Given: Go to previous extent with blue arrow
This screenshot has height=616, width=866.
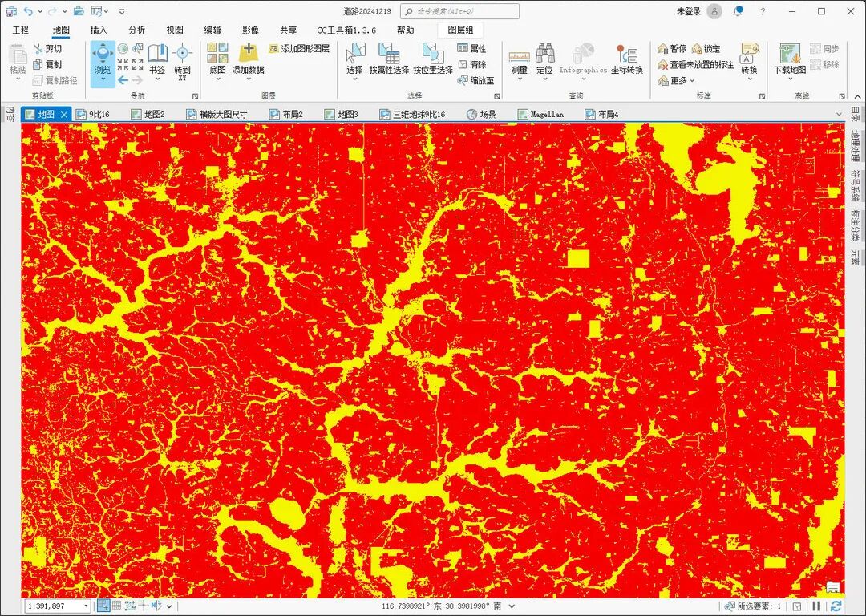Looking at the screenshot, I should (x=123, y=80).
